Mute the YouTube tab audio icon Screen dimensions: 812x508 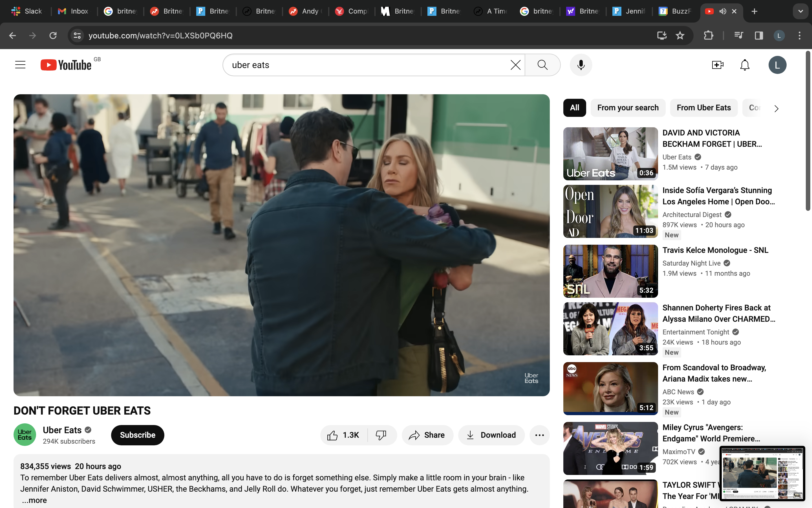(x=723, y=11)
